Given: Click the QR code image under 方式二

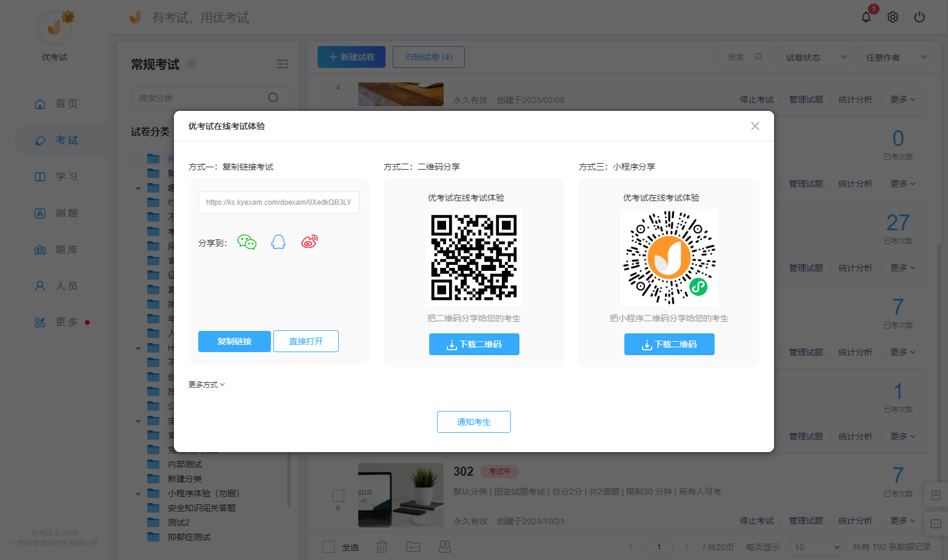Looking at the screenshot, I should coord(474,258).
